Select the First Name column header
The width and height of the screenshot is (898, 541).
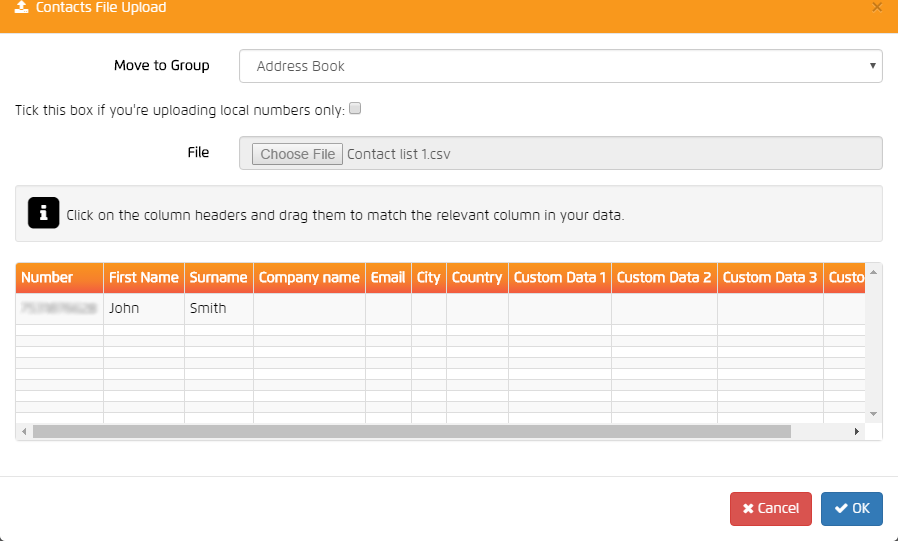point(143,278)
